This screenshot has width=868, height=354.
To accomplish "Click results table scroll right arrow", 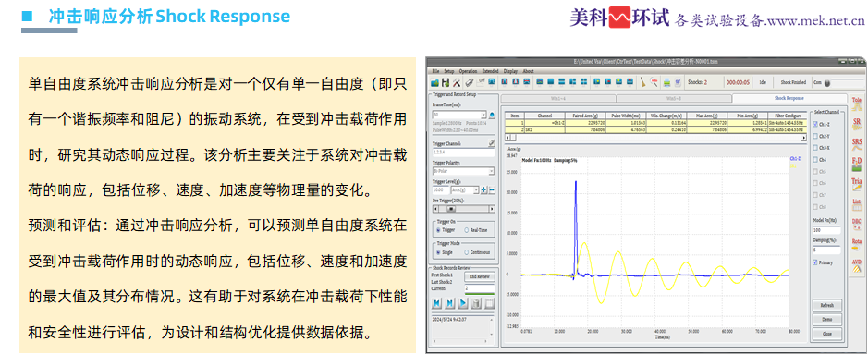I will point(804,138).
